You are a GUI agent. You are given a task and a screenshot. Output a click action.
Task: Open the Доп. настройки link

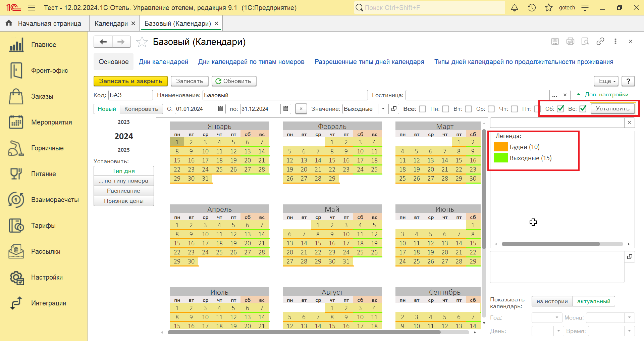[606, 95]
